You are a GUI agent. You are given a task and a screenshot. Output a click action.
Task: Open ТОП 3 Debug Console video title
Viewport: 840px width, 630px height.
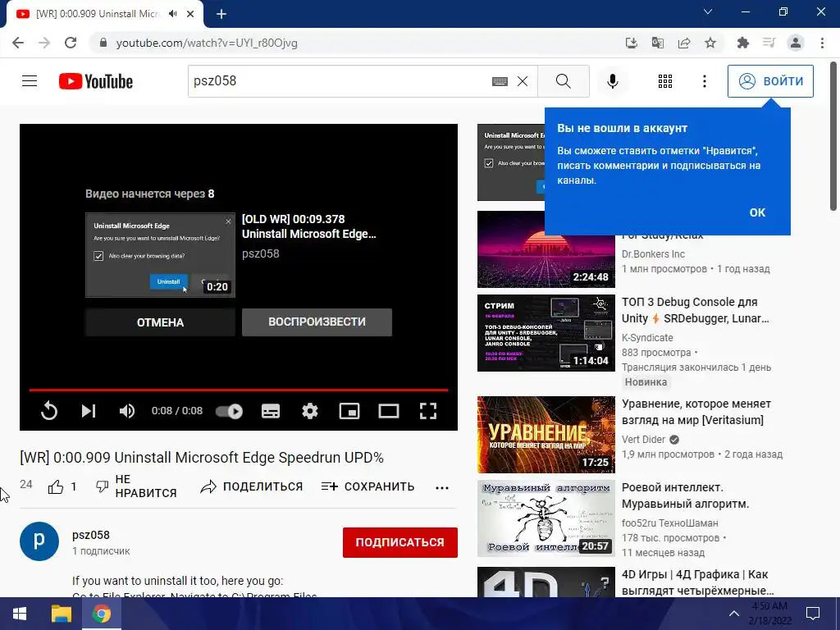[696, 310]
